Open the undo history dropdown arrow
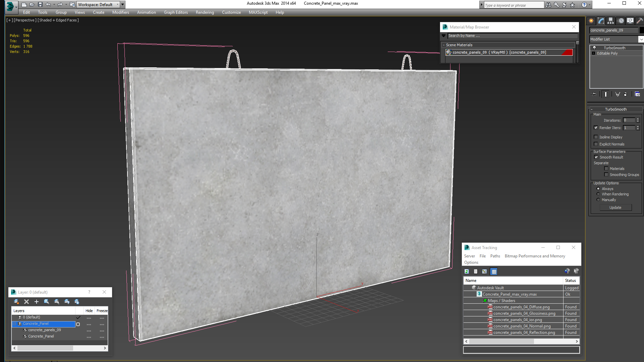 53,5
